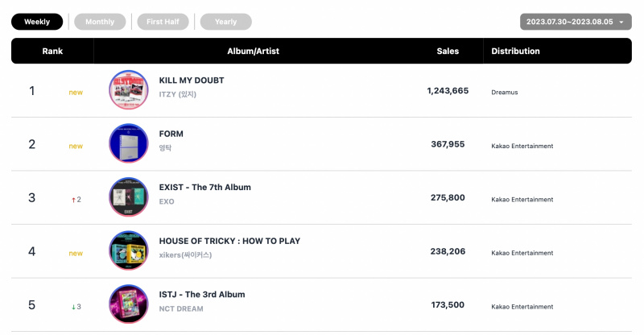
Task: Open the KILL MY DOUBT album title link
Action: pyautogui.click(x=192, y=81)
